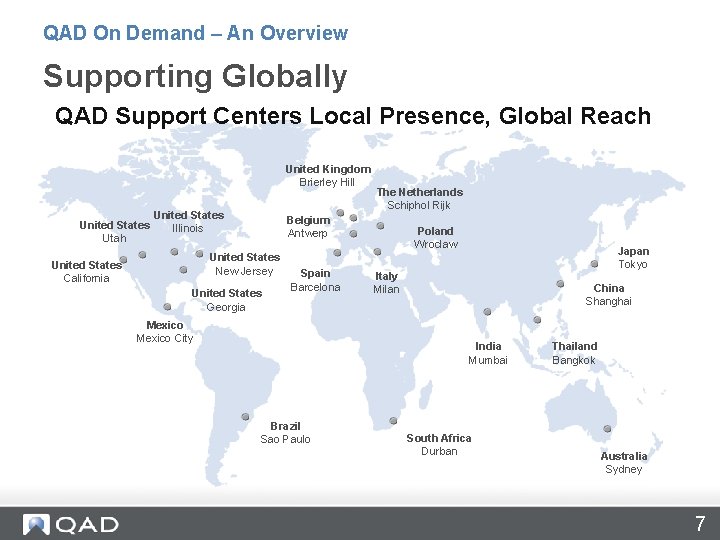This screenshot has width=720, height=540.
Task: Click the 'Japan' country label
Action: click(x=633, y=252)
